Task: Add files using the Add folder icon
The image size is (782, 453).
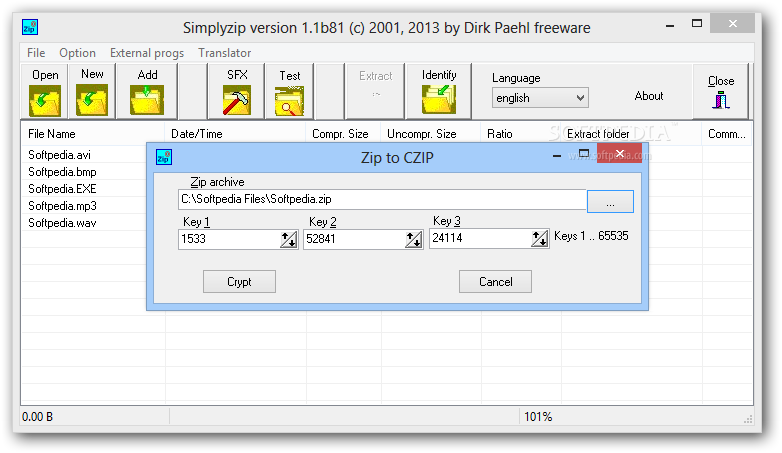Action: tap(147, 100)
